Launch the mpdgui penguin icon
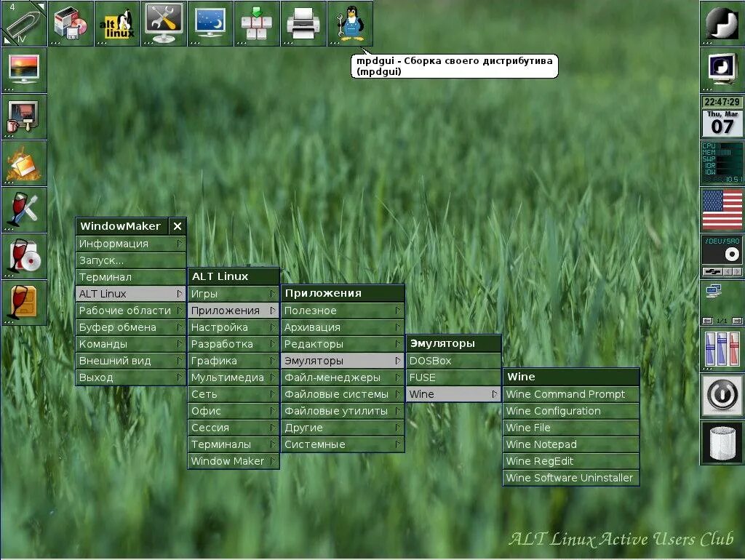This screenshot has width=745, height=560. click(350, 23)
